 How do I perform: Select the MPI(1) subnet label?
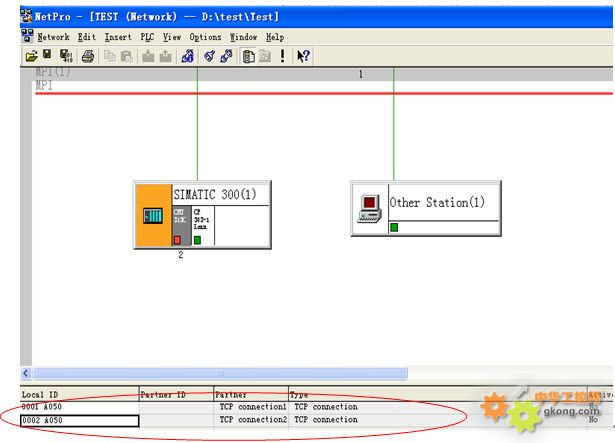point(53,72)
